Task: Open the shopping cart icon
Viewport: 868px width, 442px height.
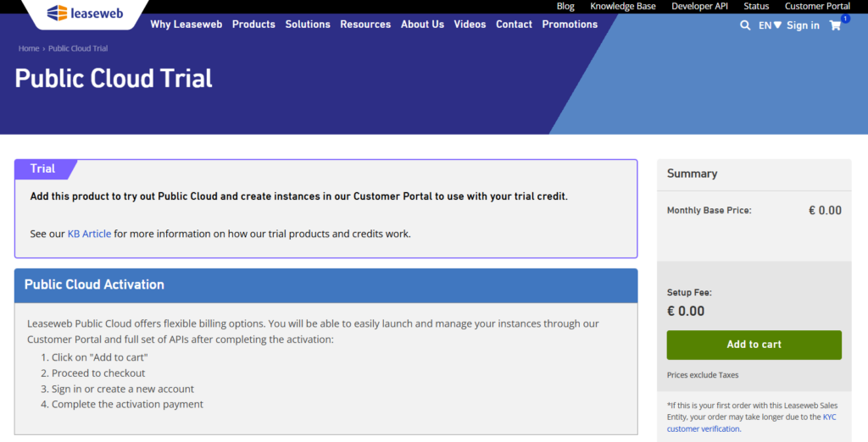Action: (x=835, y=25)
